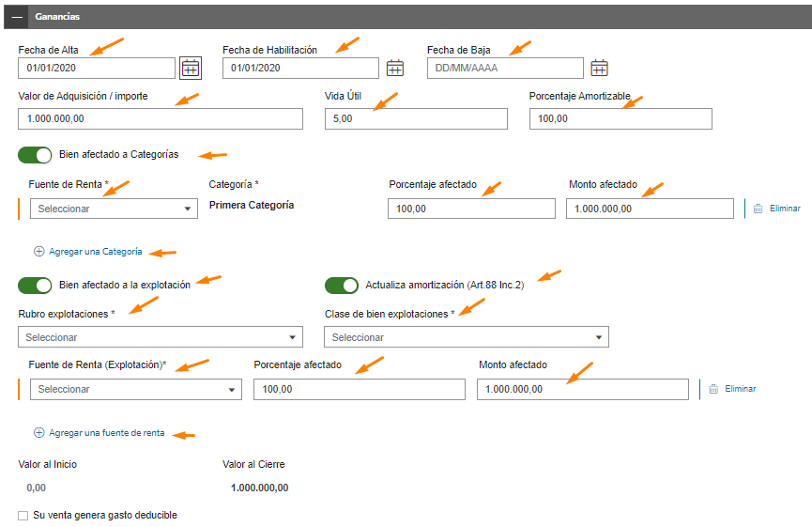Open Fuente de Renta (Explotación) dropdown
Viewport: 812px width, 527px height.
(x=136, y=389)
